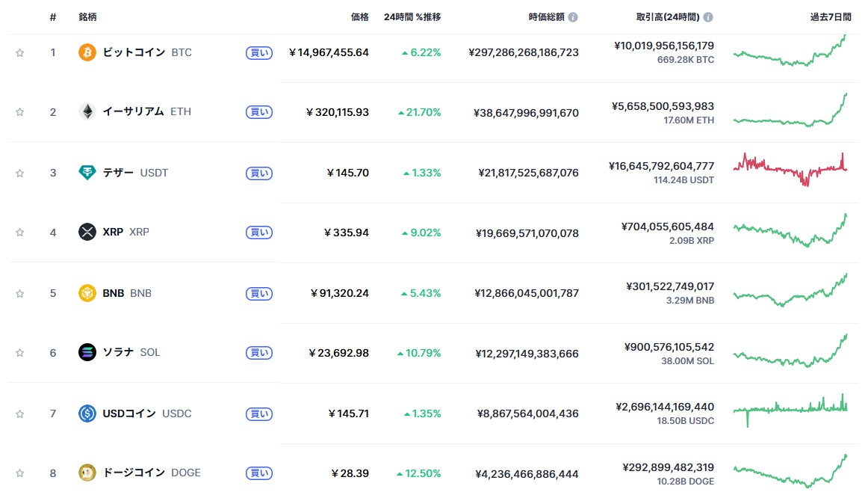Click volume ¥16,645,792,604,777
The width and height of the screenshot is (868, 492).
662,166
